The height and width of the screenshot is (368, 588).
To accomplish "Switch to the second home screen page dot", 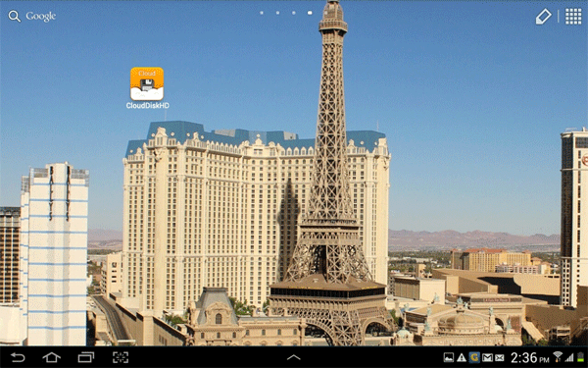I will click(x=277, y=13).
